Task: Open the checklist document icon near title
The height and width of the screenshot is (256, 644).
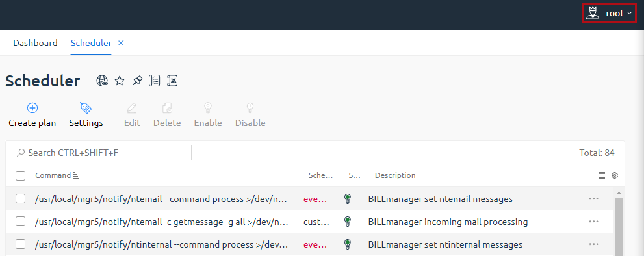Action: pyautogui.click(x=155, y=81)
